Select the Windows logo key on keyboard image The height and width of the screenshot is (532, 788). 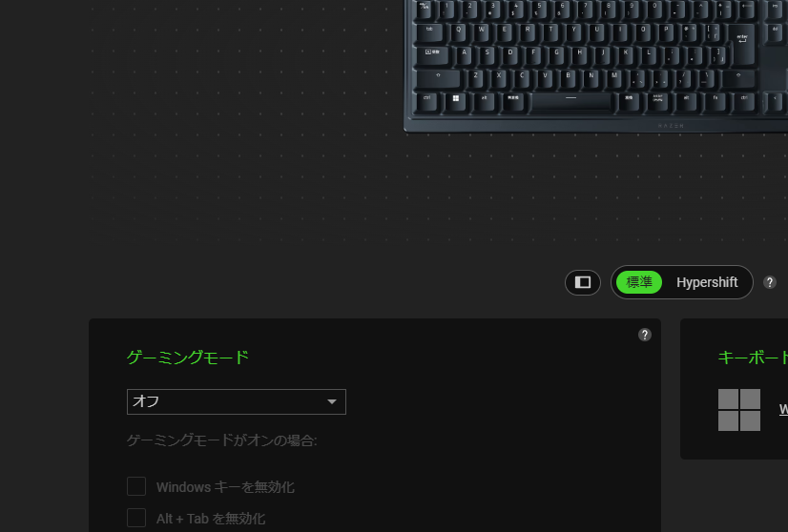[456, 101]
